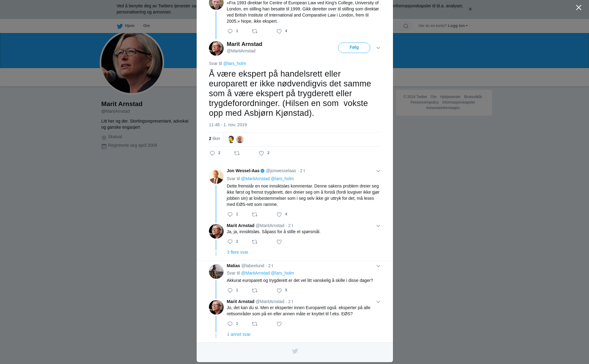Screen dimensions: 589x364
Task: Like Marit's 'Ja, ja, innsiktsløs' reply
Action: tap(279, 242)
